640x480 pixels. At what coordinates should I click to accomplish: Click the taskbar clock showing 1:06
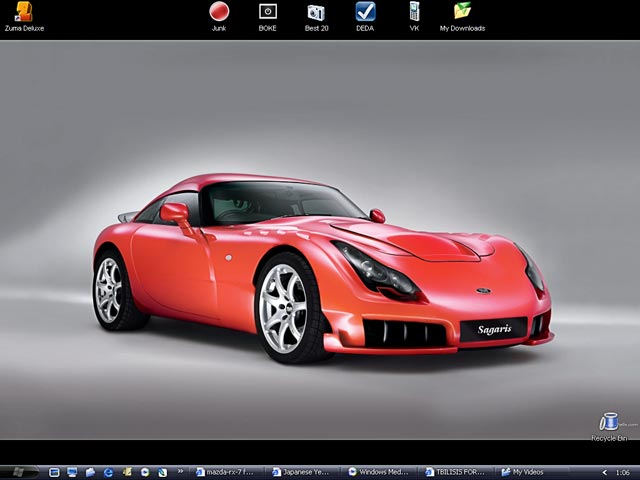point(622,473)
